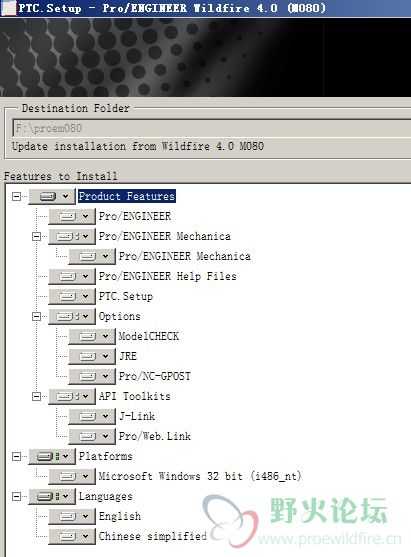Open install dropdown for Pro/NC-GPOST
The height and width of the screenshot is (557, 411).
(92, 377)
